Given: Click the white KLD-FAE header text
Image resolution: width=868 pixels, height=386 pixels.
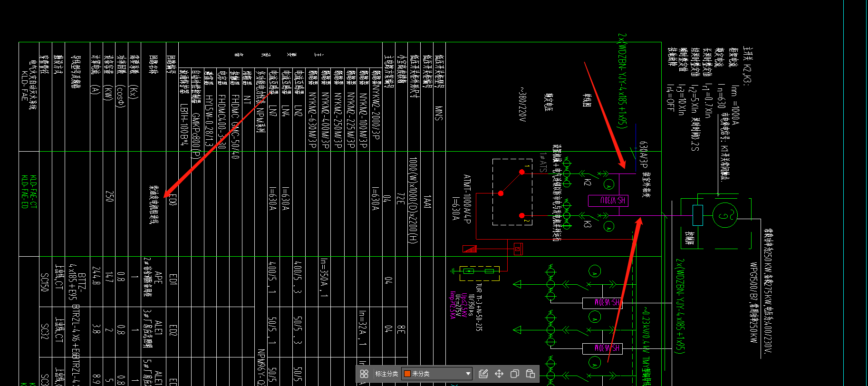Looking at the screenshot, I should pyautogui.click(x=24, y=86).
